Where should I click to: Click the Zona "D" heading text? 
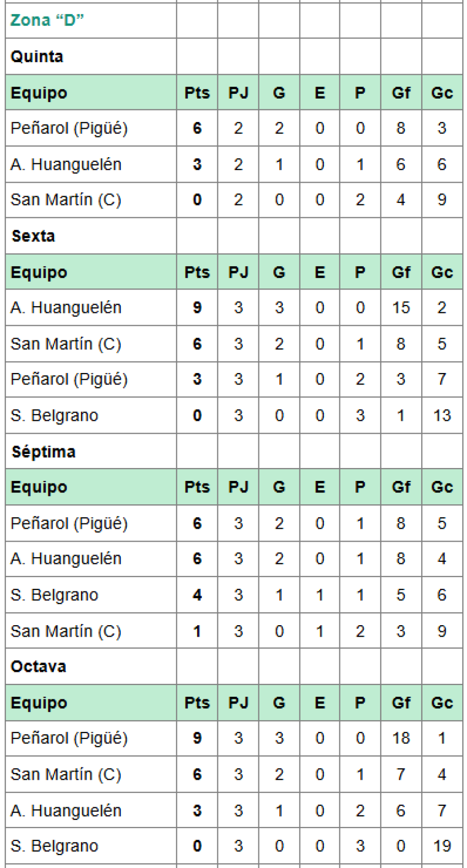click(47, 20)
